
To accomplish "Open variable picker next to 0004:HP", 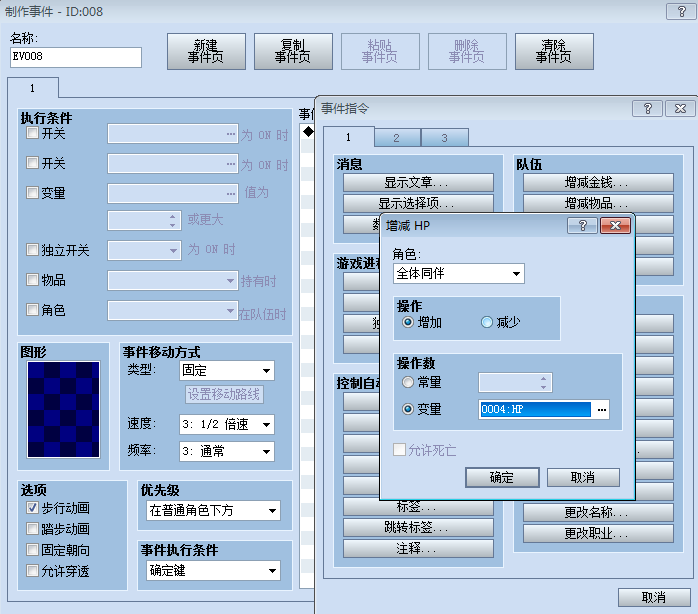I will (601, 410).
